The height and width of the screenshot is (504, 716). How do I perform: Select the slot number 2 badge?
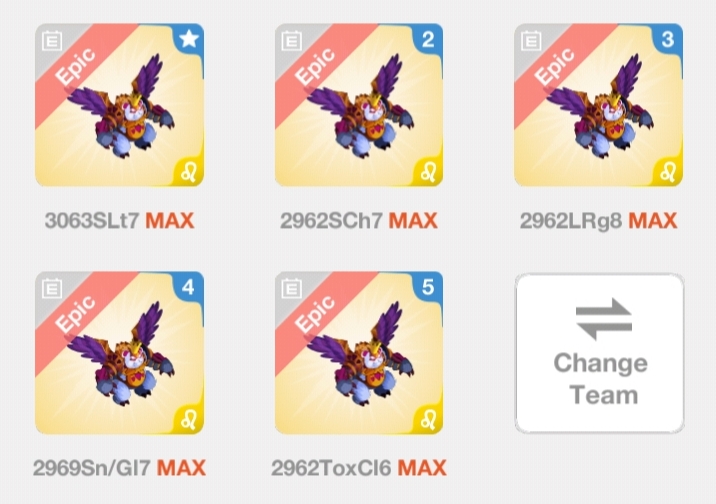[x=428, y=40]
